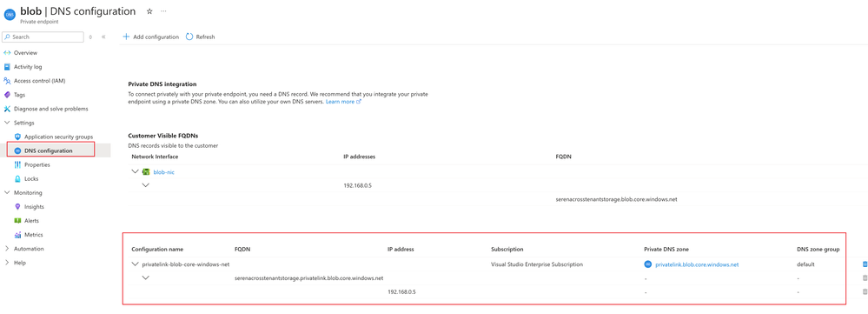Click the default DNS zone group value

805,264
